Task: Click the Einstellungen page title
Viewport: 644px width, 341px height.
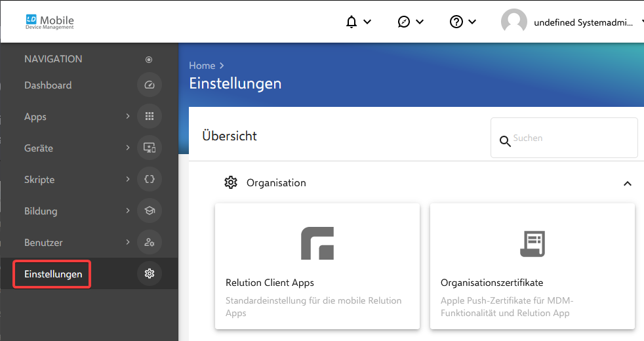Action: coord(235,84)
